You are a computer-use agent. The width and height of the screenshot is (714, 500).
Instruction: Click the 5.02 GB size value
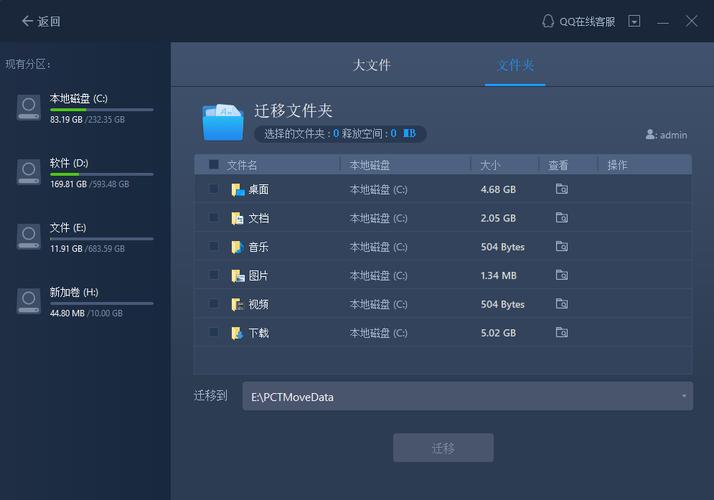[498, 333]
